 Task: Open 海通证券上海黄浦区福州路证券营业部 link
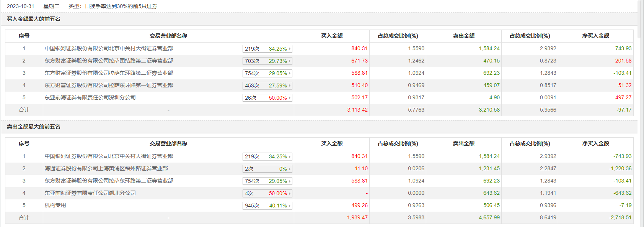[x=106, y=169]
